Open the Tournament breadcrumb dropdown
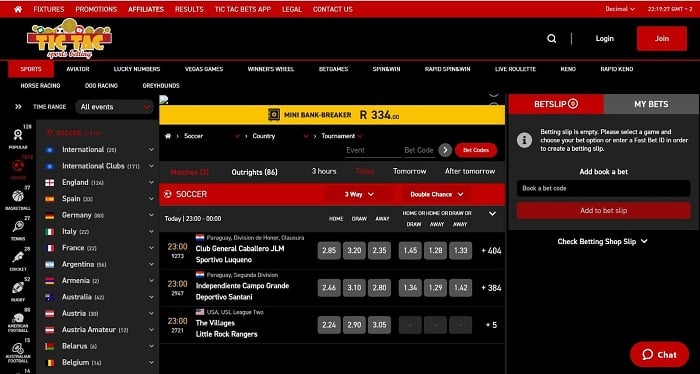This screenshot has height=374, width=700. click(x=342, y=136)
